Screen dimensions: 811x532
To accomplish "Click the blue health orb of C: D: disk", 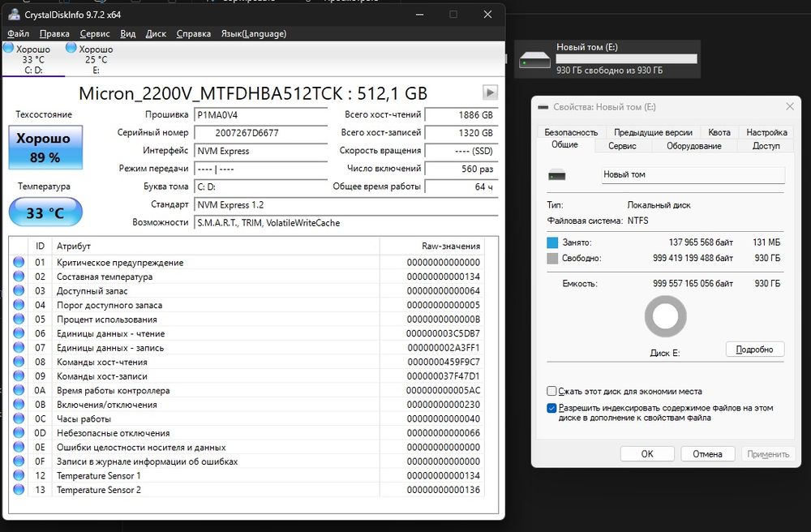I will (x=8, y=48).
